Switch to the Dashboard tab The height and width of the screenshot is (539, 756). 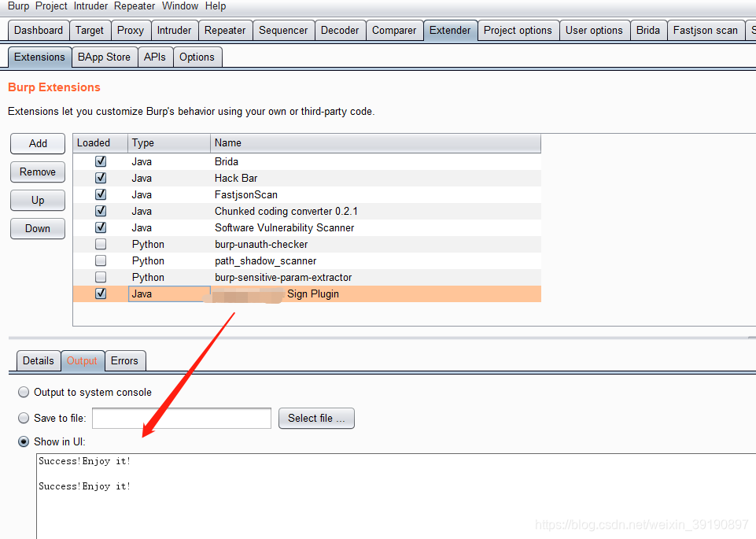tap(39, 31)
